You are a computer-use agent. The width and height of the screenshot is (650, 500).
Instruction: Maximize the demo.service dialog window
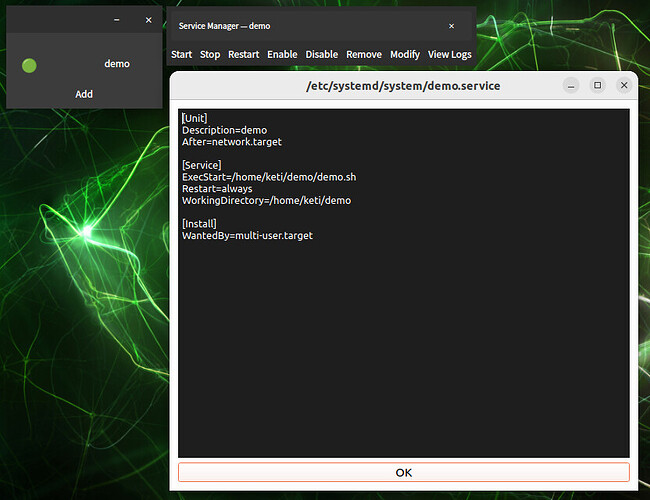click(x=598, y=86)
